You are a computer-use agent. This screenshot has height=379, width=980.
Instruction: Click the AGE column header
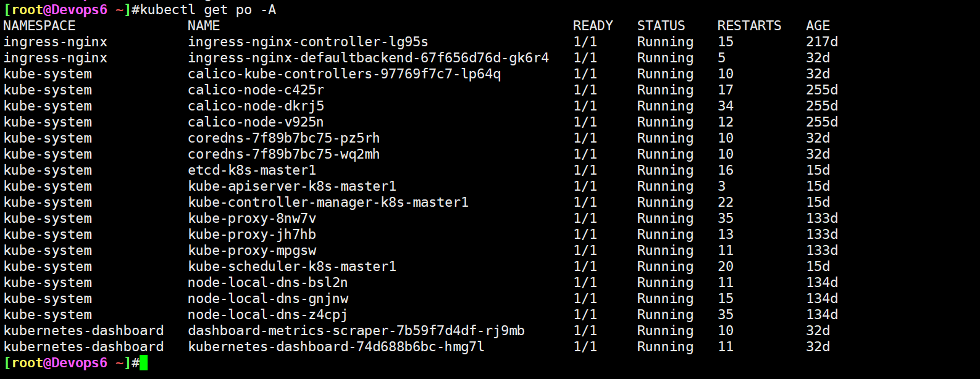coord(818,26)
